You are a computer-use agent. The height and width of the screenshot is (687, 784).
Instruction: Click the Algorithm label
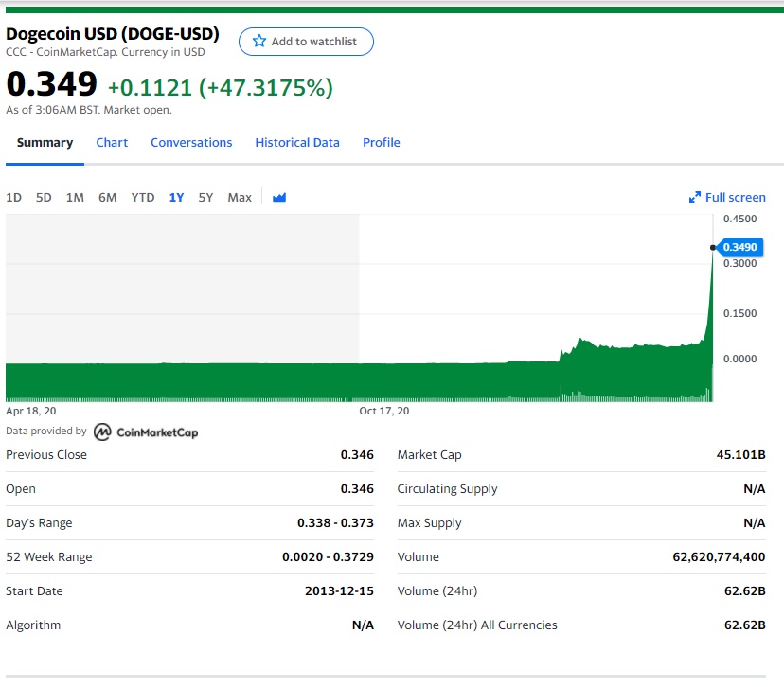point(33,625)
